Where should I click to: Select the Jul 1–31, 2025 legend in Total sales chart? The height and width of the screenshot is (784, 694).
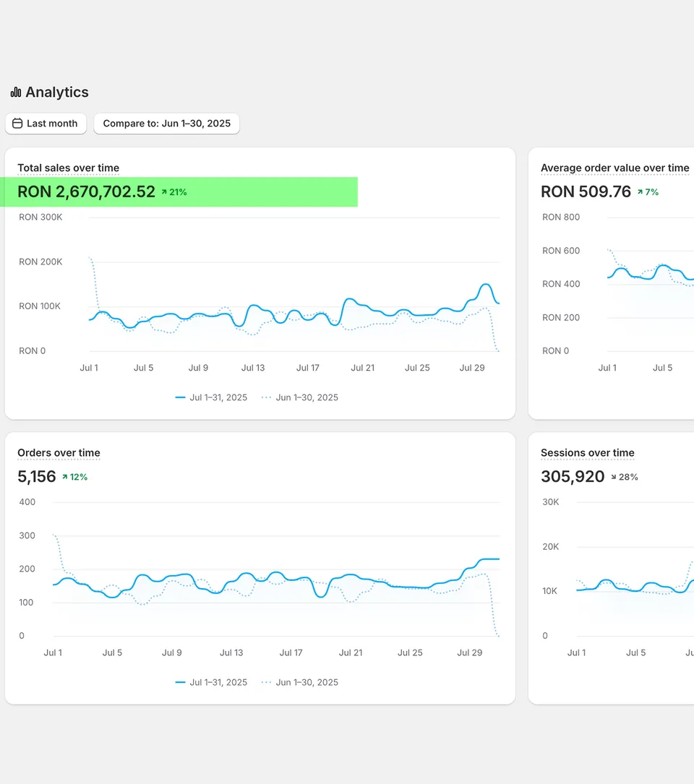pyautogui.click(x=211, y=397)
